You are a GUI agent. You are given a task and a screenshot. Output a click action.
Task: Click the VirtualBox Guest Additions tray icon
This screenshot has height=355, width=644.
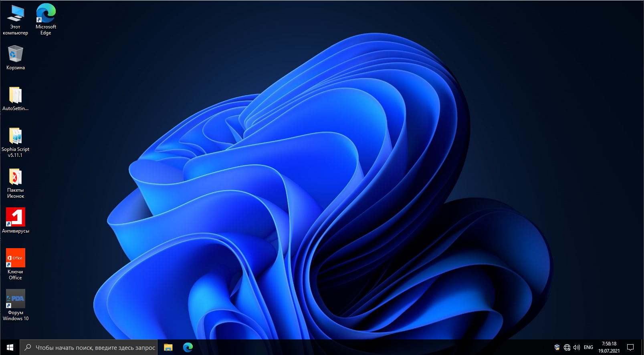point(557,347)
